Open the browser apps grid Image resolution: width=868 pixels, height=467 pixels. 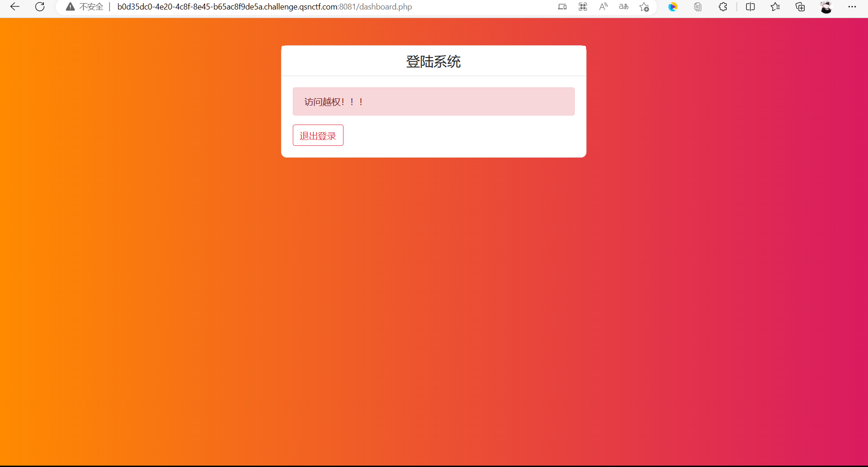point(583,7)
